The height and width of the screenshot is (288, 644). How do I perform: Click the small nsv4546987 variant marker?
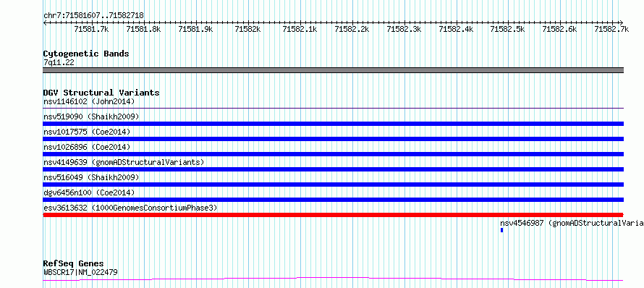click(502, 231)
